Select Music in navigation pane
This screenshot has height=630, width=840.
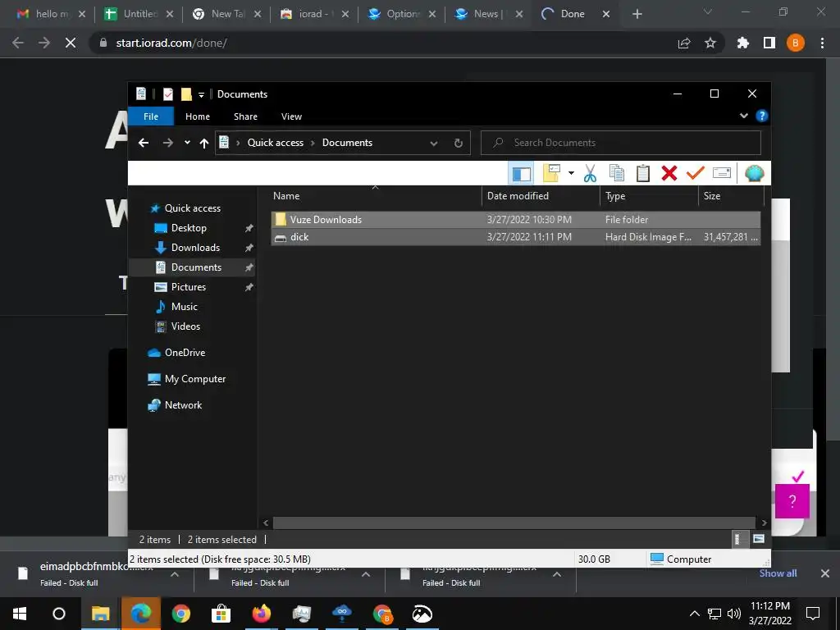click(x=185, y=307)
